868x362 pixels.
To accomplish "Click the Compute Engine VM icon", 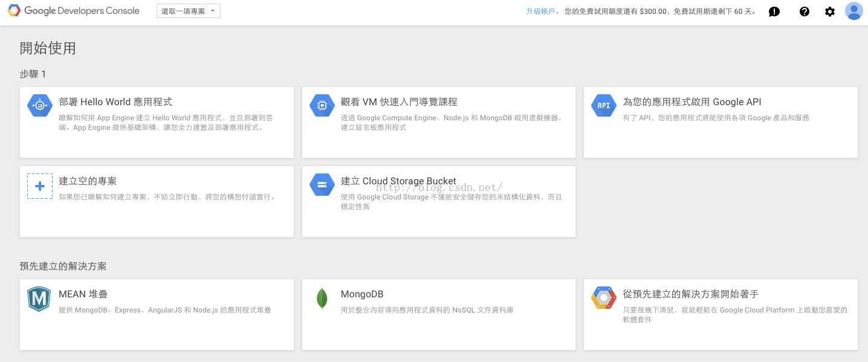I will pyautogui.click(x=322, y=105).
